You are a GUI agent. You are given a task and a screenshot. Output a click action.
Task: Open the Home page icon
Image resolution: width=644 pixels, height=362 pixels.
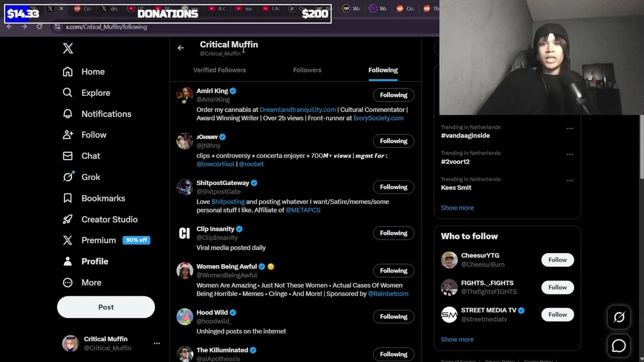[x=67, y=71]
